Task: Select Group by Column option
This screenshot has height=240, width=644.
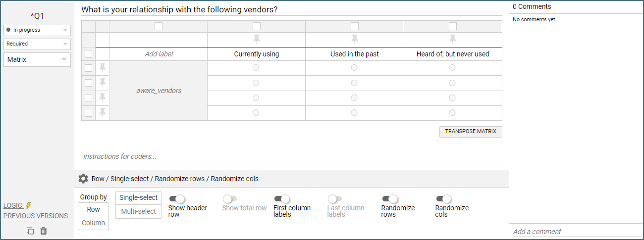Action: (93, 223)
